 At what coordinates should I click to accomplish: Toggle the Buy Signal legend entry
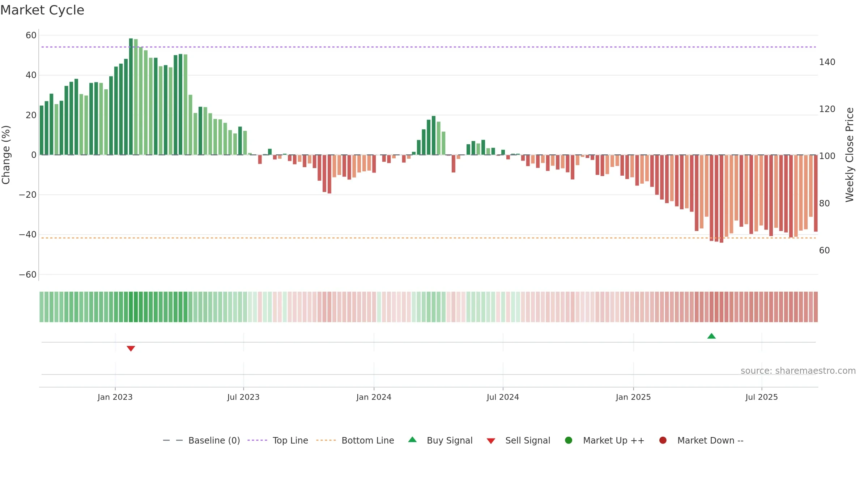pos(440,440)
